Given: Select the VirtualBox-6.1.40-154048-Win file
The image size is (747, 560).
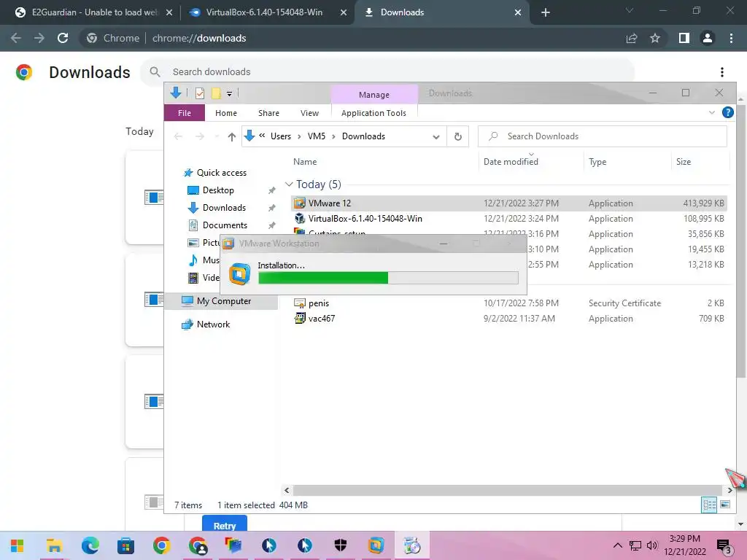Looking at the screenshot, I should coord(508,219).
